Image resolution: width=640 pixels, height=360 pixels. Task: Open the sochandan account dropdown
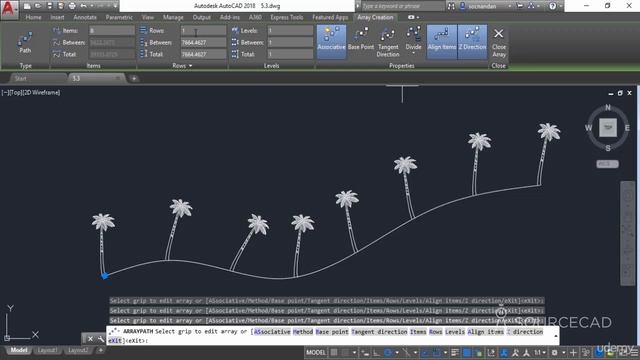510,6
